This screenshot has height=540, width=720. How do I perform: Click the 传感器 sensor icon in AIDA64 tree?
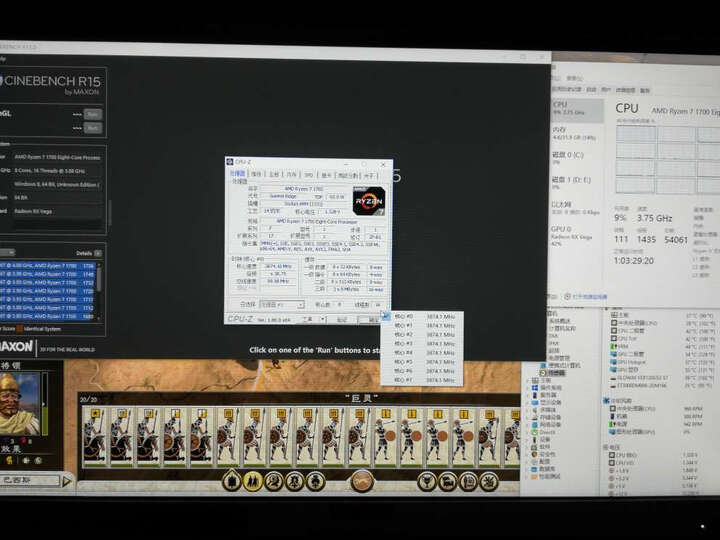[x=543, y=373]
